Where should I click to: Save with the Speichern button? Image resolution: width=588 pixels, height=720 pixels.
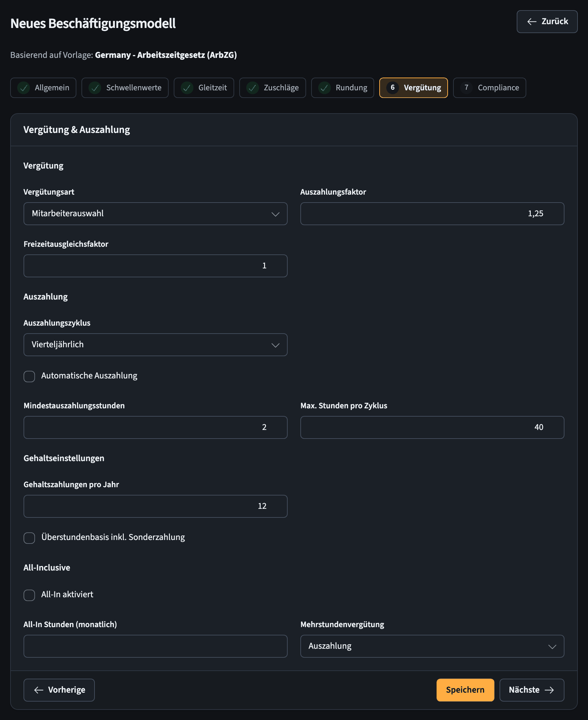[465, 690]
